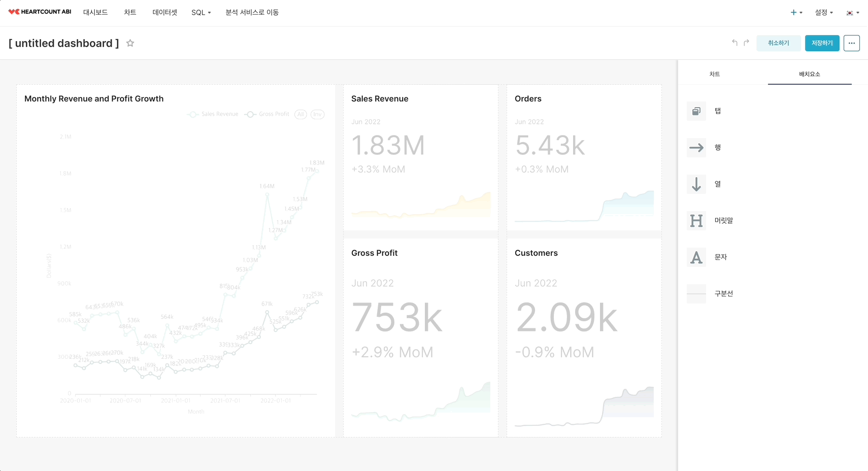Switch to the 차트 tab in side panel
The width and height of the screenshot is (868, 471).
[715, 74]
